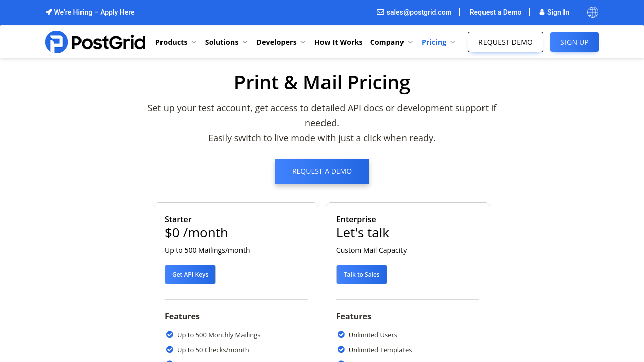Click checkmark icon beside Unlimited Users

[x=341, y=335]
